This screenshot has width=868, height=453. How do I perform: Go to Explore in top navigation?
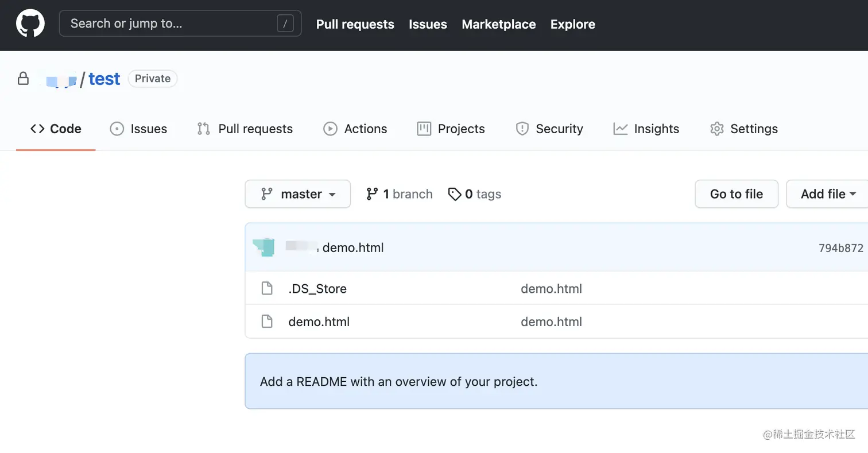point(572,24)
